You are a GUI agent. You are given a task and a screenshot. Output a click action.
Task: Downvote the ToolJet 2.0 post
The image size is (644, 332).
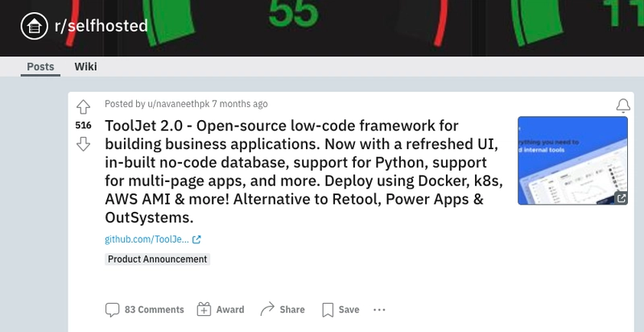84,143
